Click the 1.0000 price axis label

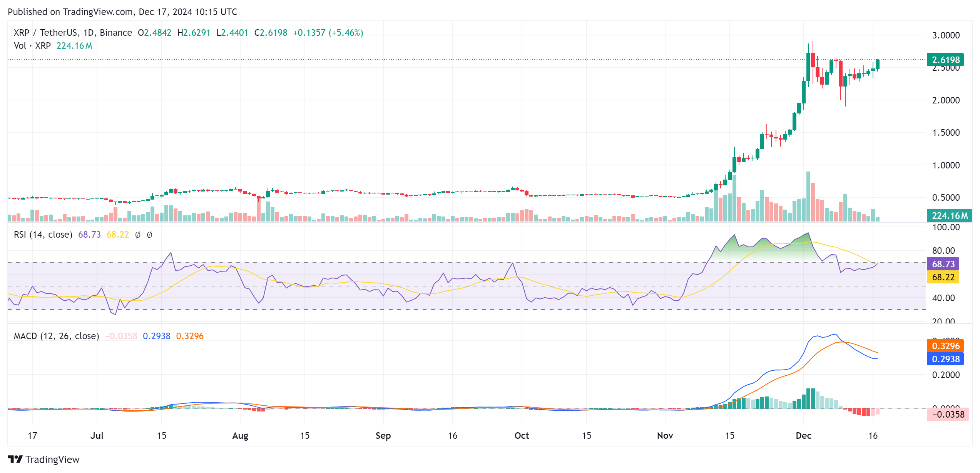click(x=946, y=165)
